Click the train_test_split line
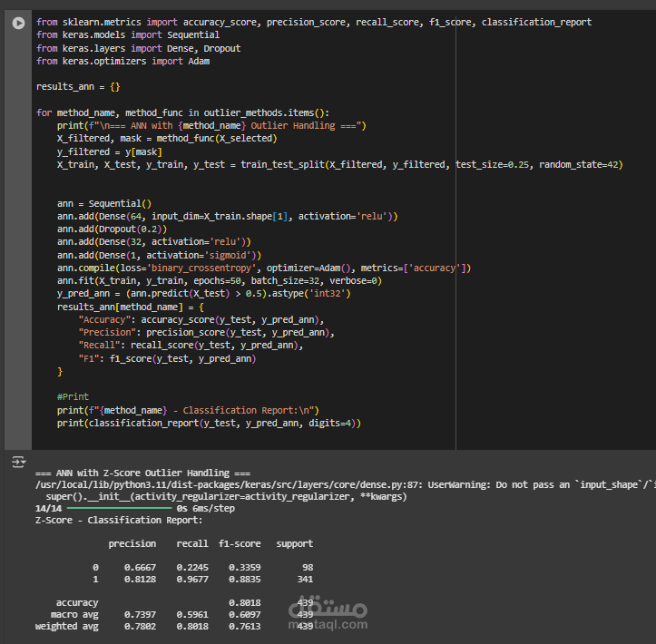Screen dimensions: 656x644 pyautogui.click(x=339, y=165)
